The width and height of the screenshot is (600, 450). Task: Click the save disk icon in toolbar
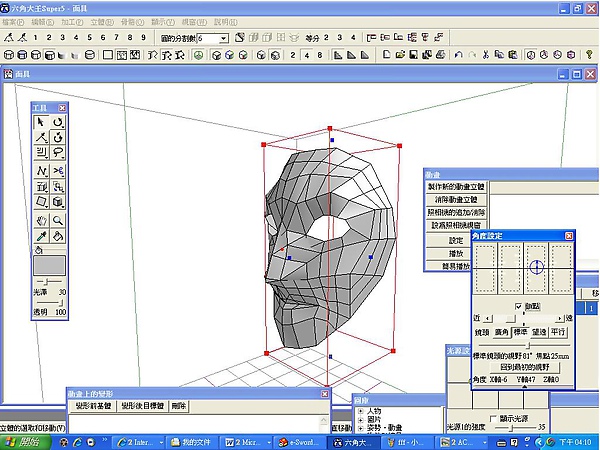click(413, 55)
